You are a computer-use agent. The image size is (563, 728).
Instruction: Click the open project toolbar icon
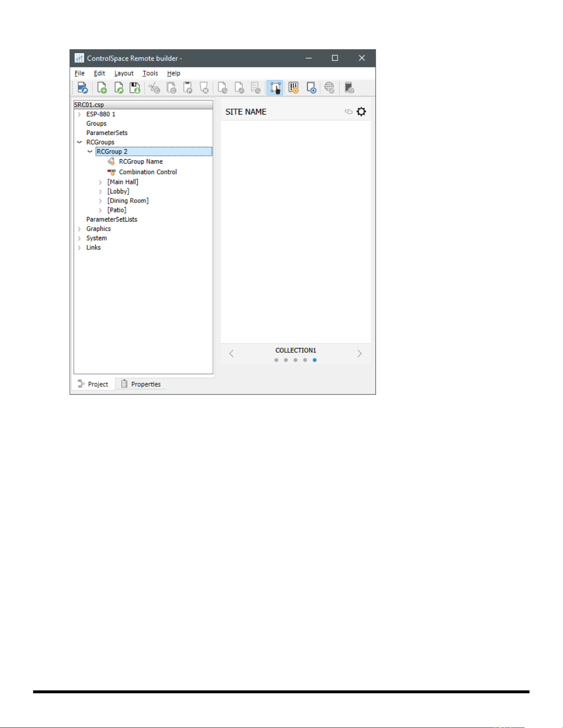coord(82,88)
